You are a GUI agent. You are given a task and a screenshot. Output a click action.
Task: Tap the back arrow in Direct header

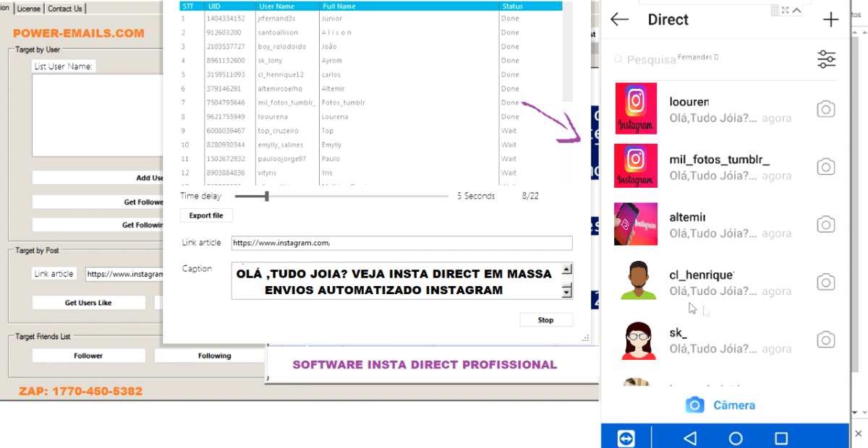[620, 20]
